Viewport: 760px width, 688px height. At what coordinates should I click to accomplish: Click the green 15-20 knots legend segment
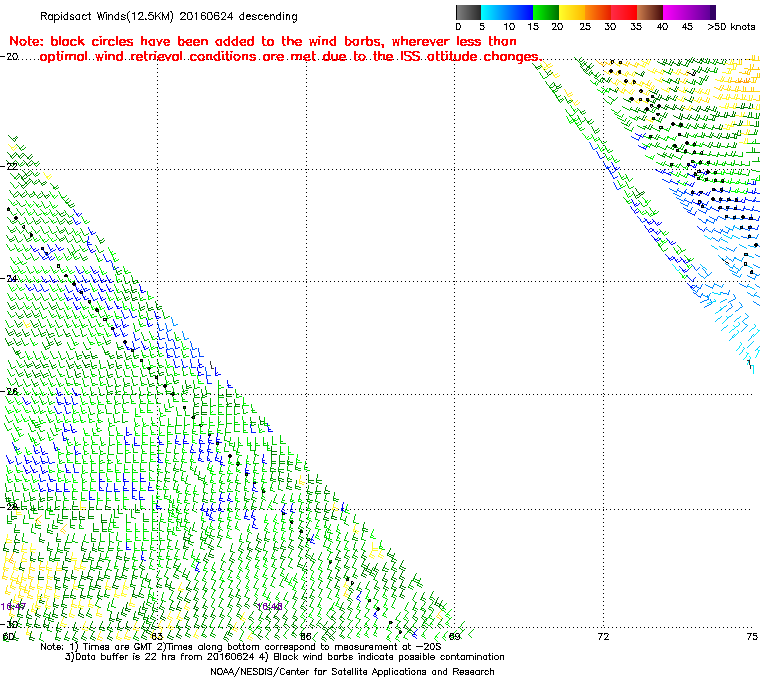click(x=546, y=12)
